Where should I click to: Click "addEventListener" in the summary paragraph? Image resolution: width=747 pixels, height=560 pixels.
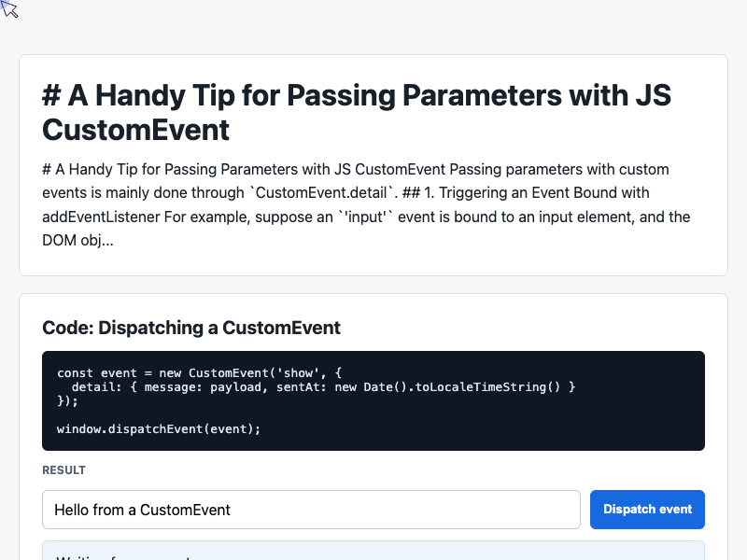pos(102,217)
